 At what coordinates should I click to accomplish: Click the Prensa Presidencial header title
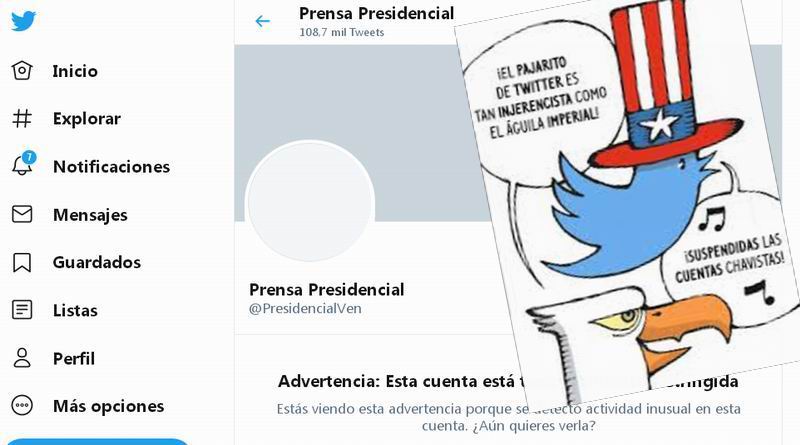[x=377, y=13]
